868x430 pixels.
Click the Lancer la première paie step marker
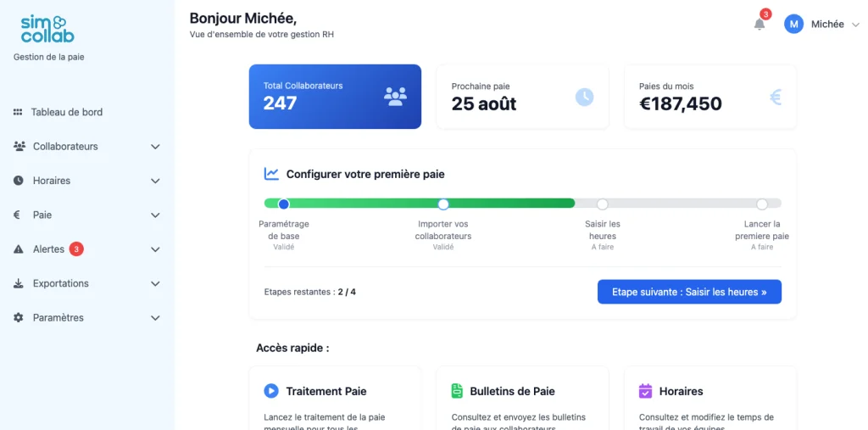coord(762,204)
